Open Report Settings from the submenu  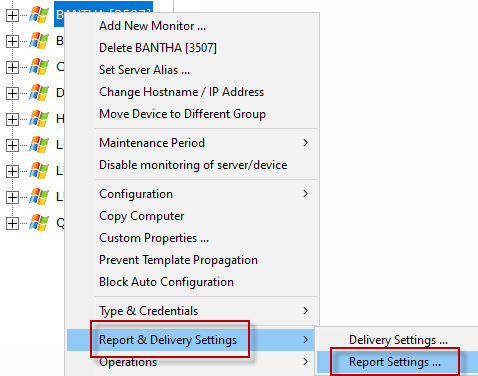(395, 362)
